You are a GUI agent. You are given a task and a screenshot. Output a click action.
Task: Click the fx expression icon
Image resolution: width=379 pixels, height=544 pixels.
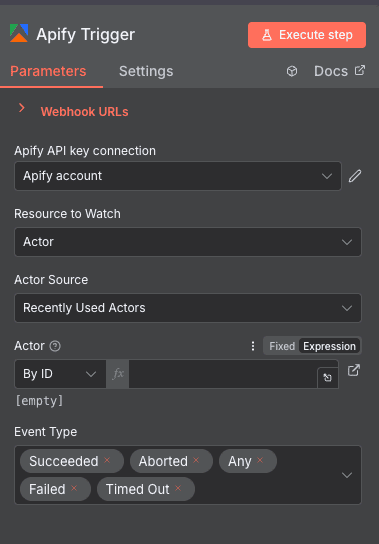coord(118,374)
